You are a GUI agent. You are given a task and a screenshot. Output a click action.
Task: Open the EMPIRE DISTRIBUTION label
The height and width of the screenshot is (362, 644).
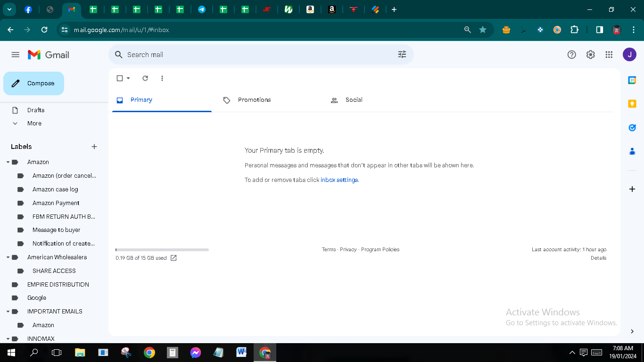click(58, 285)
